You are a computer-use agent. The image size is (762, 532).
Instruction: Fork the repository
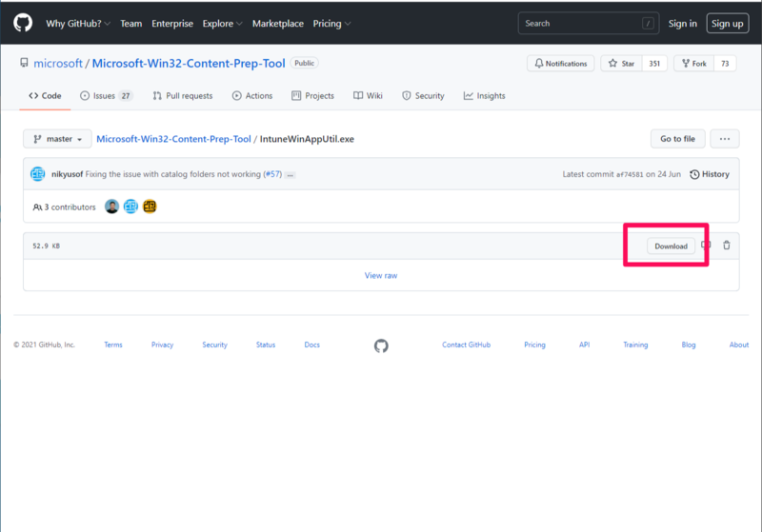pos(694,64)
